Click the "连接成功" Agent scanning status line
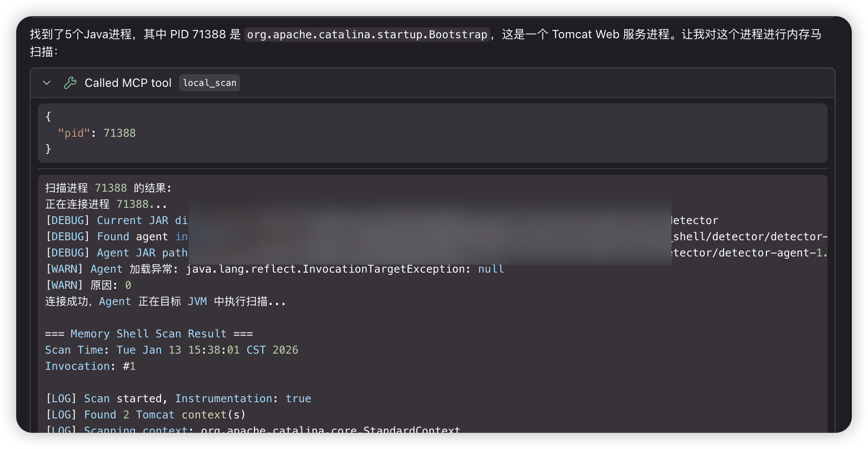The image size is (868, 449). (166, 301)
